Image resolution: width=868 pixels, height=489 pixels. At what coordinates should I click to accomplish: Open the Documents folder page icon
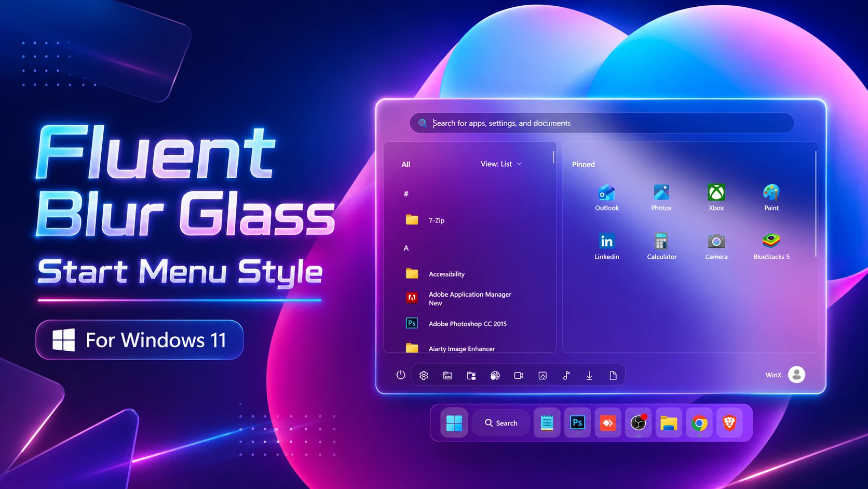(x=613, y=375)
